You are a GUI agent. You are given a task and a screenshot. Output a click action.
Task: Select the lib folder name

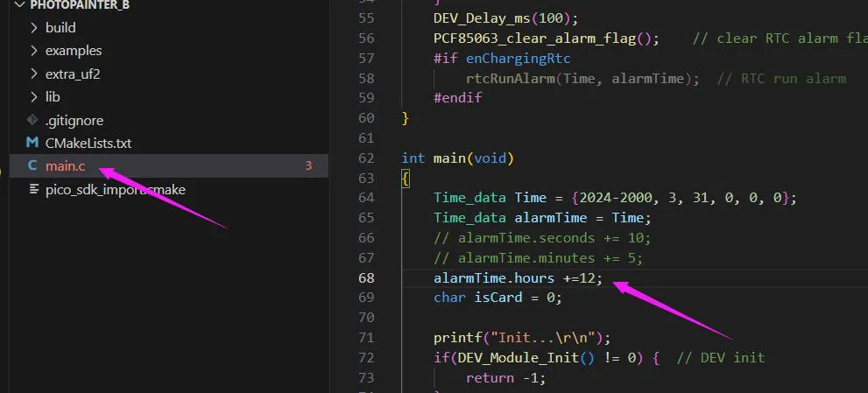click(x=53, y=97)
